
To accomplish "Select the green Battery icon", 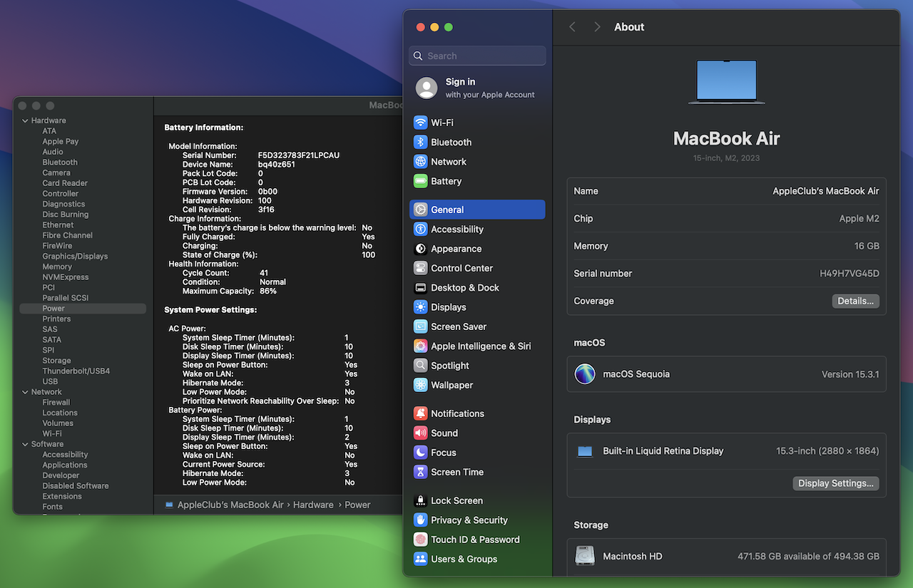I will 421,181.
